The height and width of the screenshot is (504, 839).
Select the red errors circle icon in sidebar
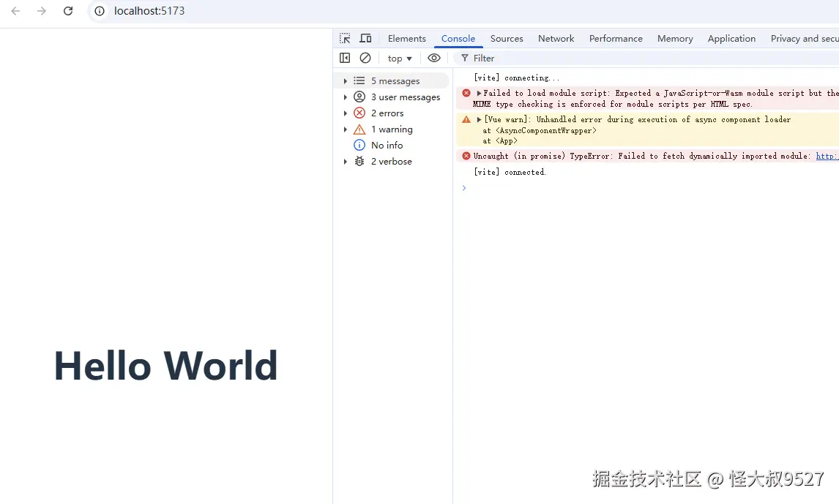[x=359, y=113]
